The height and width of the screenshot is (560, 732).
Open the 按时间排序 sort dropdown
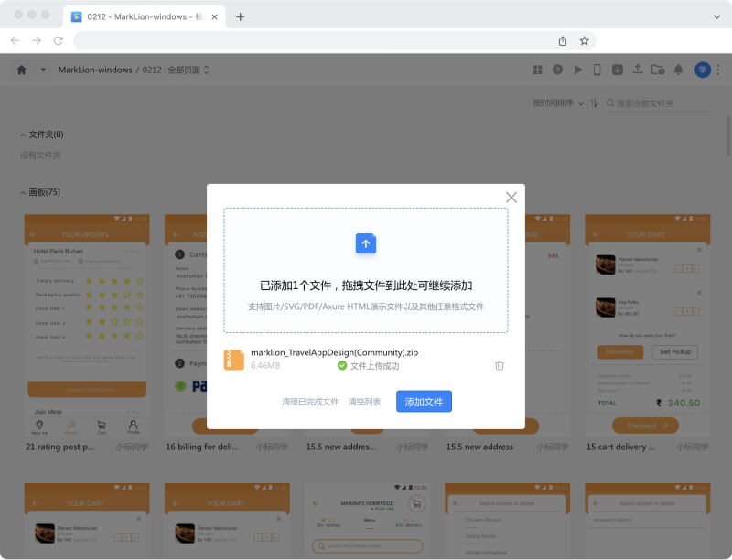click(x=558, y=103)
